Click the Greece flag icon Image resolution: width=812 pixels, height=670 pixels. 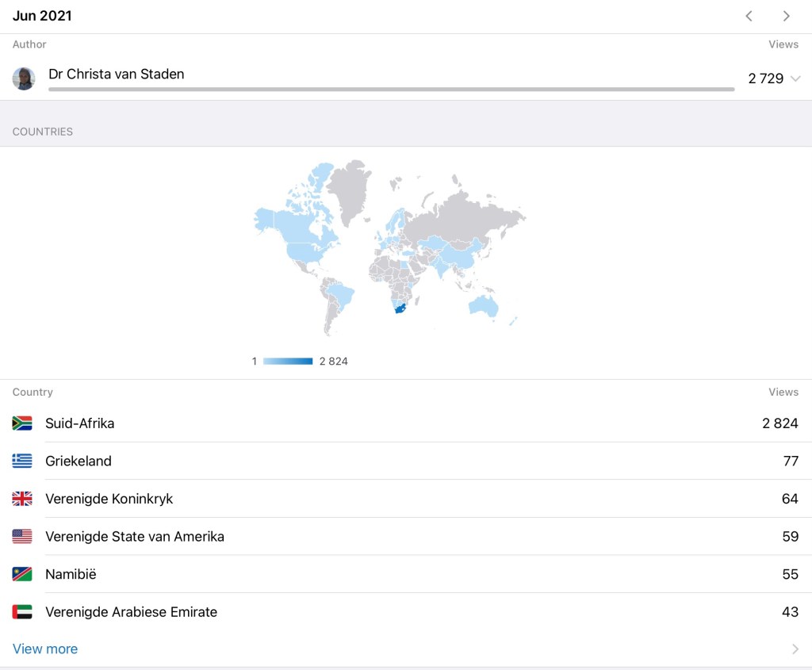click(x=22, y=461)
